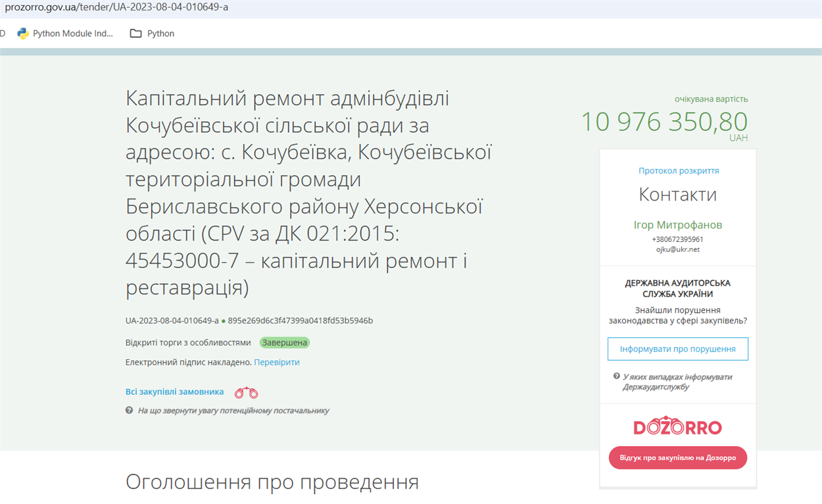Click the tender title Капітальний ремонт адмінбудівлі

coord(309,193)
